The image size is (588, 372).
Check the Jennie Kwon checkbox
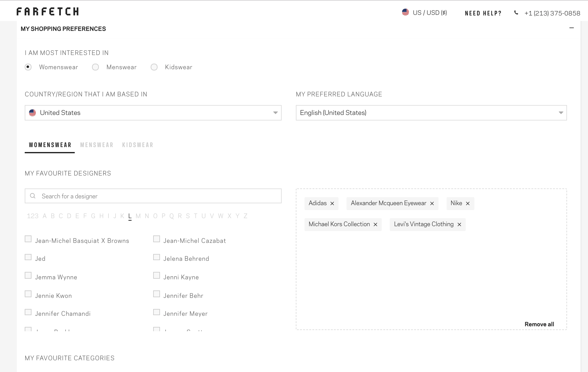(x=28, y=294)
